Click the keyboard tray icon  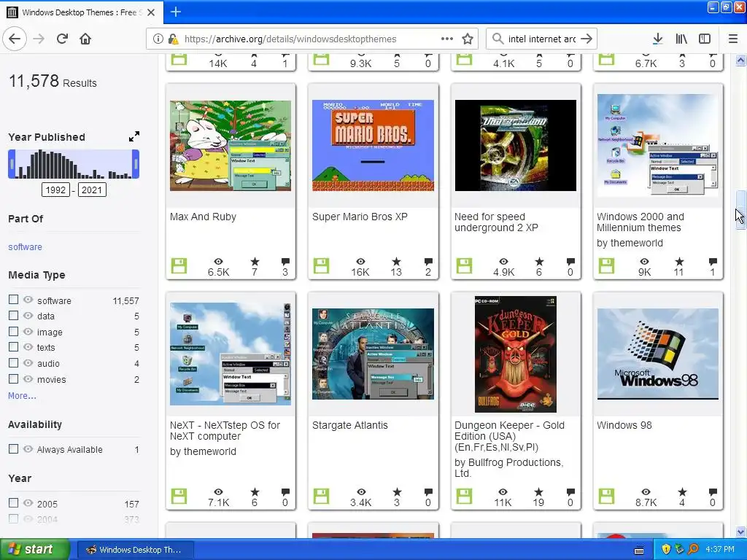tap(639, 551)
